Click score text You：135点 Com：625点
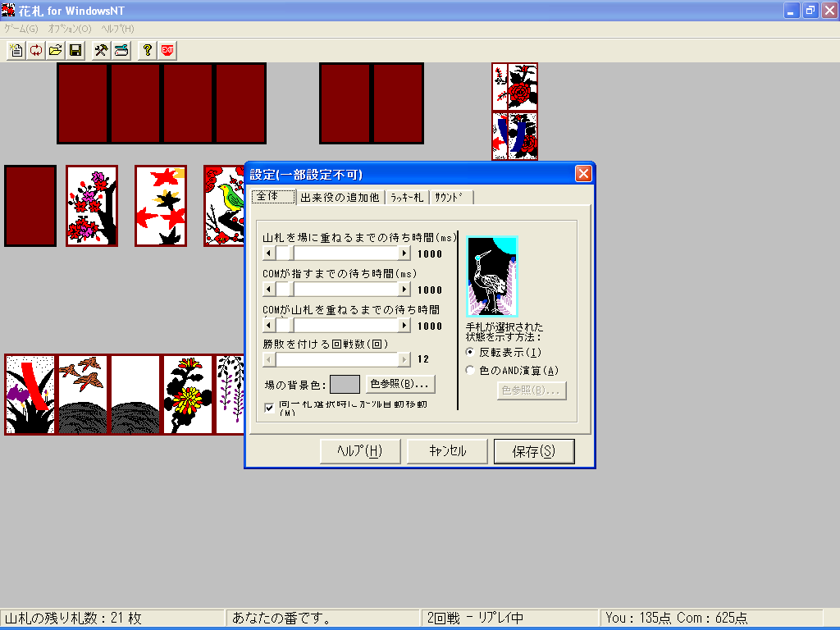Viewport: 840px width, 630px height. 677,619
